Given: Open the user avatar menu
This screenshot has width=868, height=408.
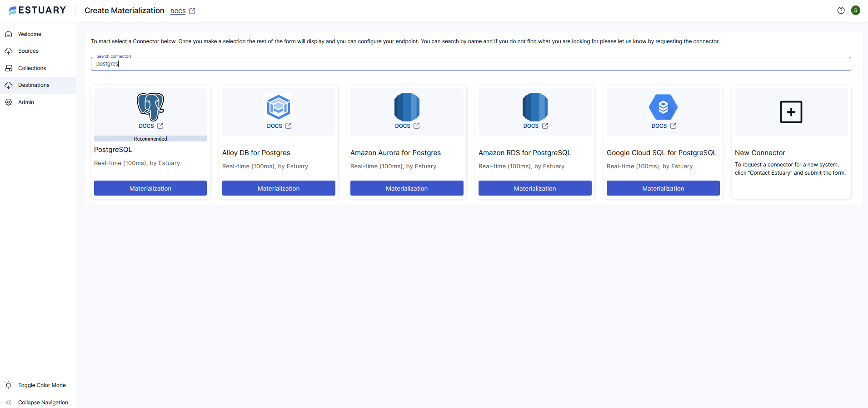Looking at the screenshot, I should [x=856, y=10].
